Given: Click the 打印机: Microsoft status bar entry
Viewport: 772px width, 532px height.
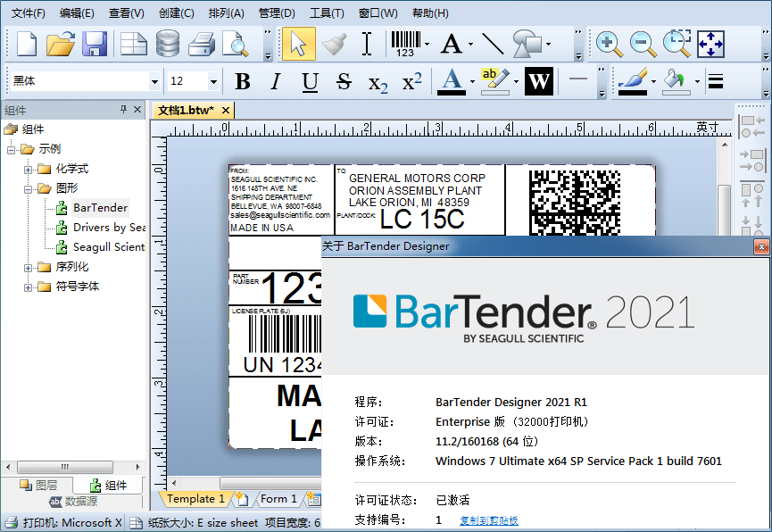Looking at the screenshot, I should click(64, 523).
